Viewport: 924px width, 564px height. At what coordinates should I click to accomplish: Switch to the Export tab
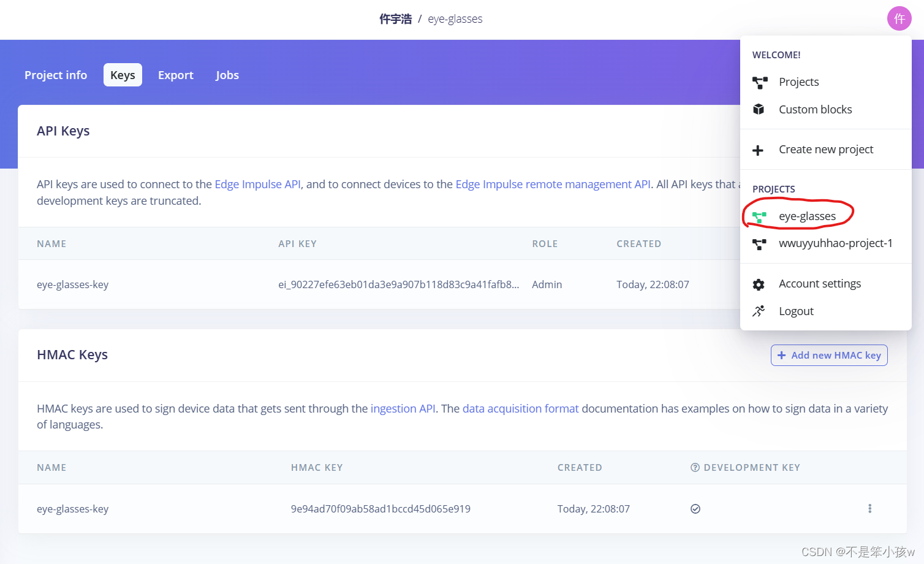[176, 75]
